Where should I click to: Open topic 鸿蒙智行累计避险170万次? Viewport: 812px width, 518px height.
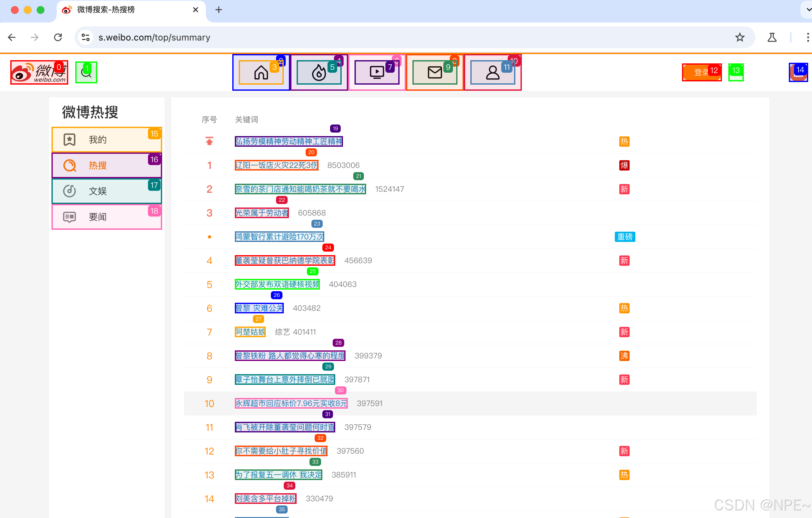pos(279,237)
